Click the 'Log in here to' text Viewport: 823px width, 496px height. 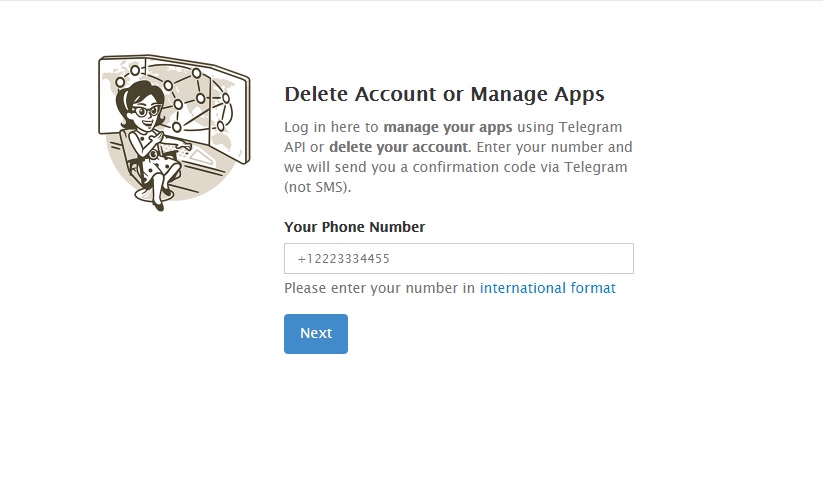[331, 127]
